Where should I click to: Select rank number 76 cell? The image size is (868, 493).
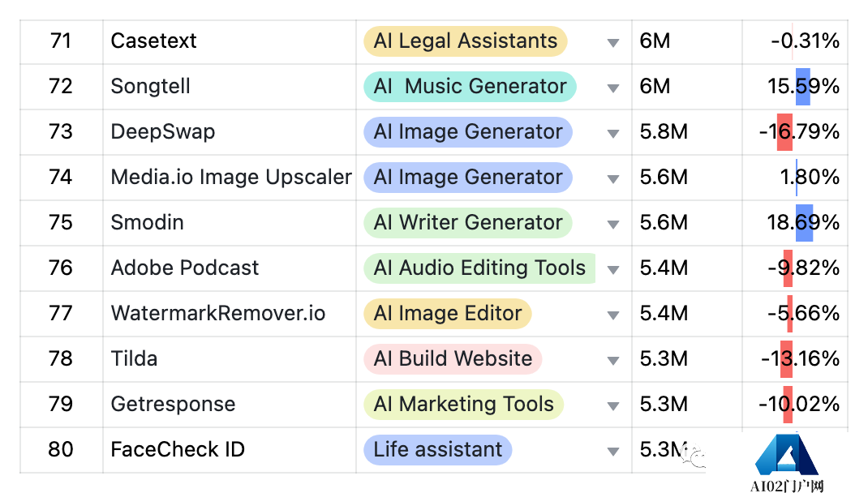click(x=61, y=268)
